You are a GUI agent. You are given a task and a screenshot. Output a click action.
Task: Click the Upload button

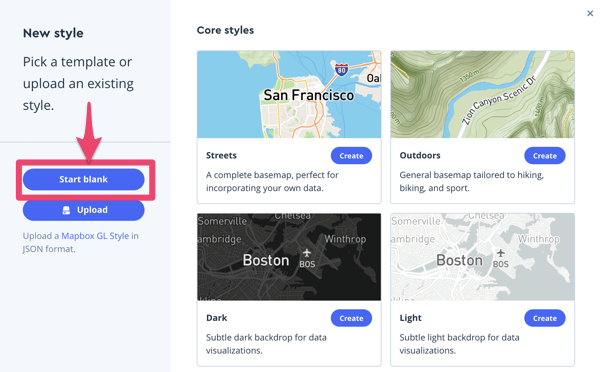(83, 210)
